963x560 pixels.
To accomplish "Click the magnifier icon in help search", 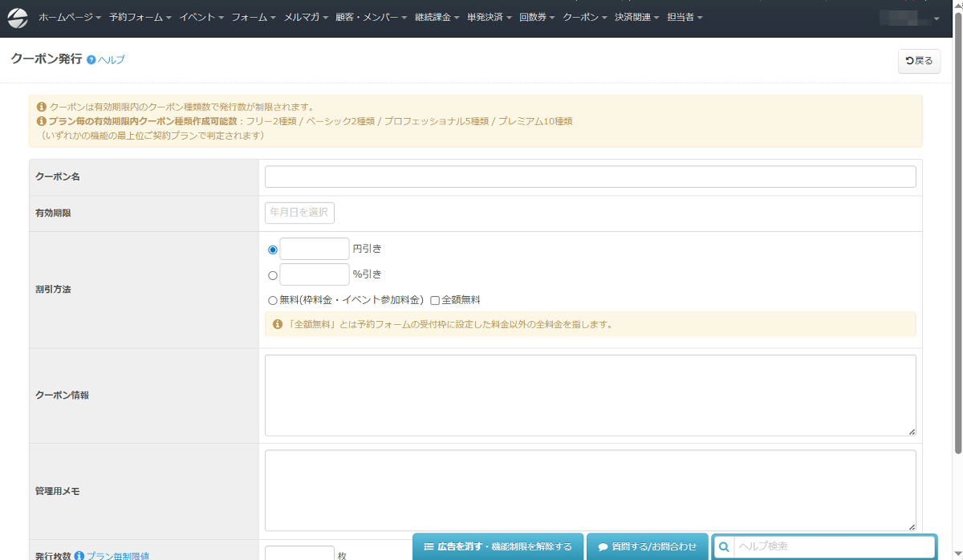I will point(724,546).
